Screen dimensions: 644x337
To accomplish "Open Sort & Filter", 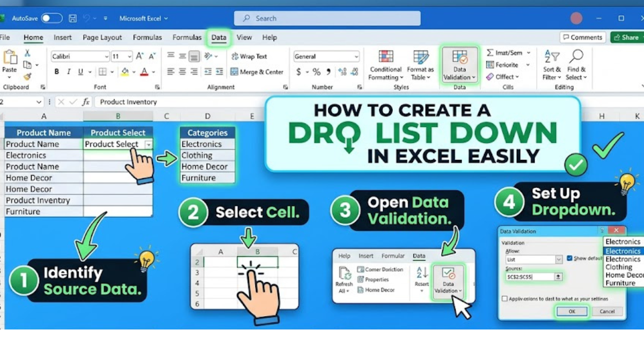I will [x=552, y=65].
